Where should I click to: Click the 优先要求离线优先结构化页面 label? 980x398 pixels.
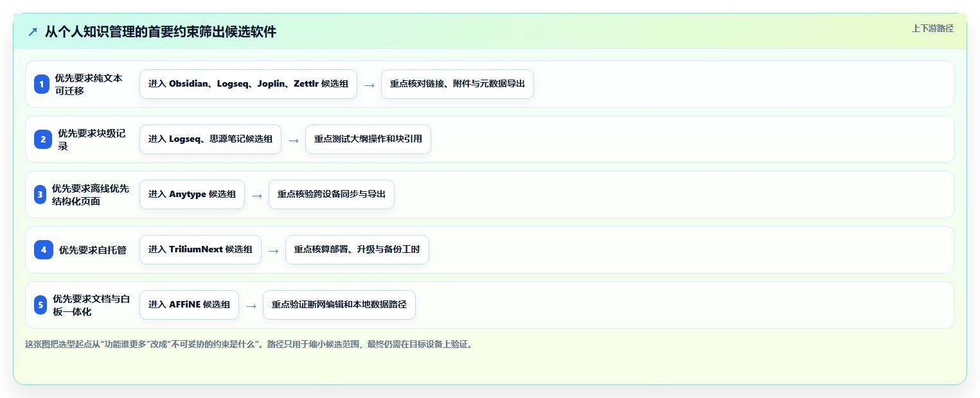91,195
